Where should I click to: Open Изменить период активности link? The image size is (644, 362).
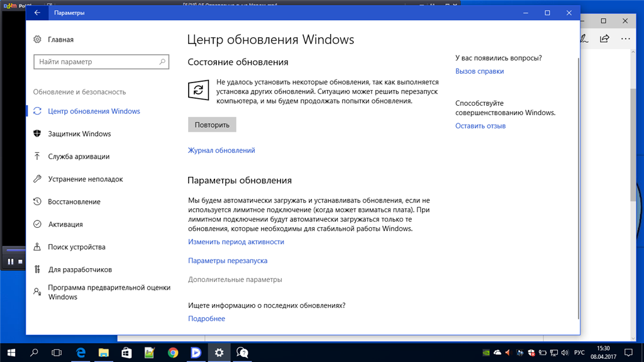click(236, 242)
